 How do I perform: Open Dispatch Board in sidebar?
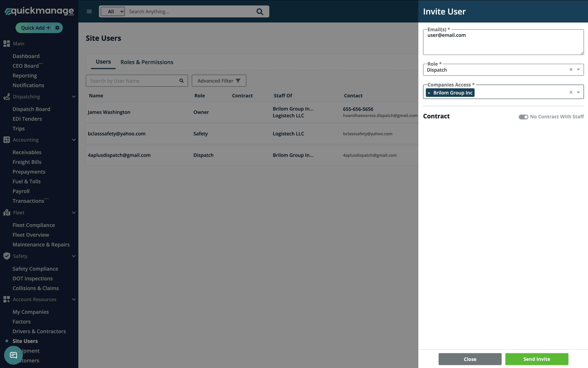point(31,109)
